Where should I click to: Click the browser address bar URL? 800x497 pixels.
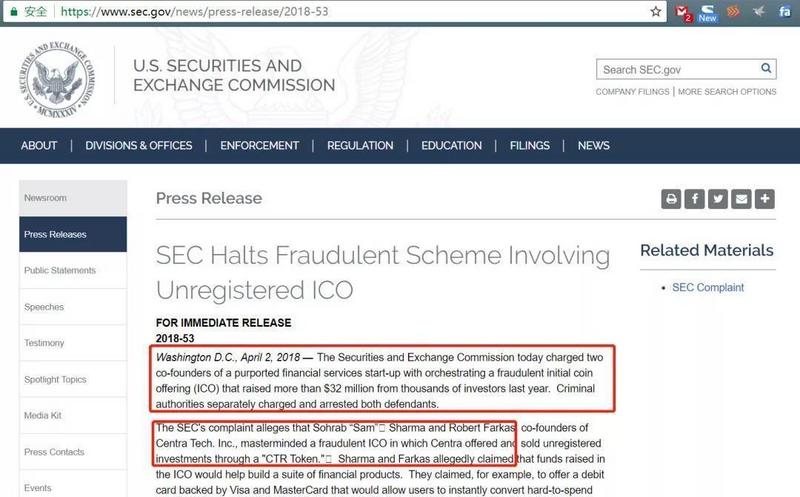click(194, 12)
